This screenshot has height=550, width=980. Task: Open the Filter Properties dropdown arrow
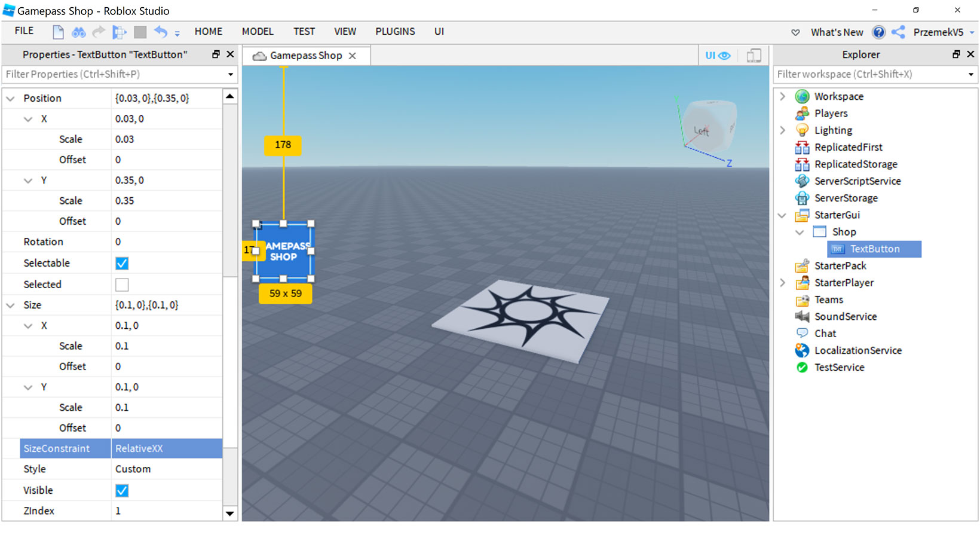[231, 75]
